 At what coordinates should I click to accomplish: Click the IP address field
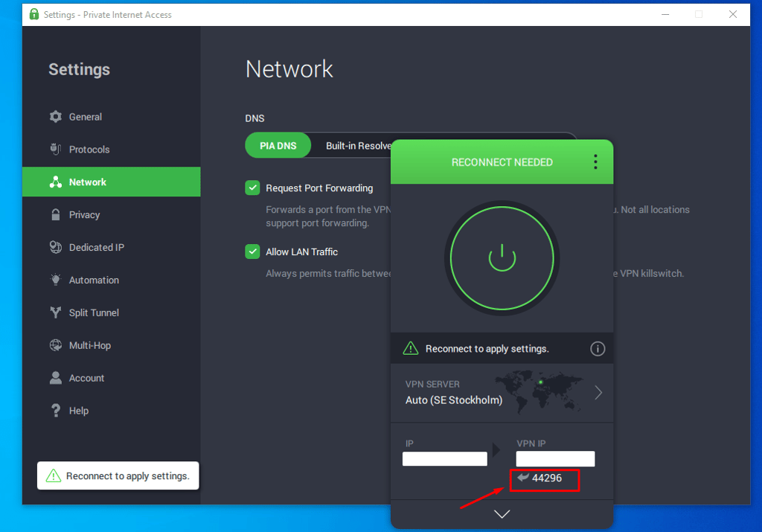coord(445,458)
